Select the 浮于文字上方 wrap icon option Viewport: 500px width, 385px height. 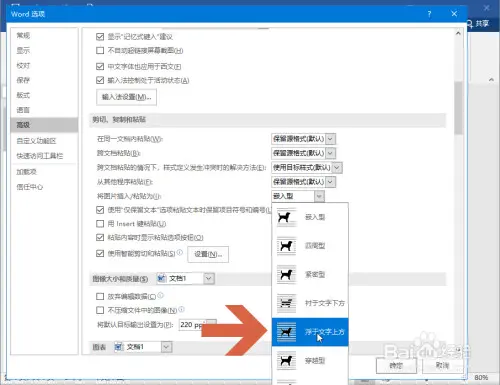click(x=286, y=332)
